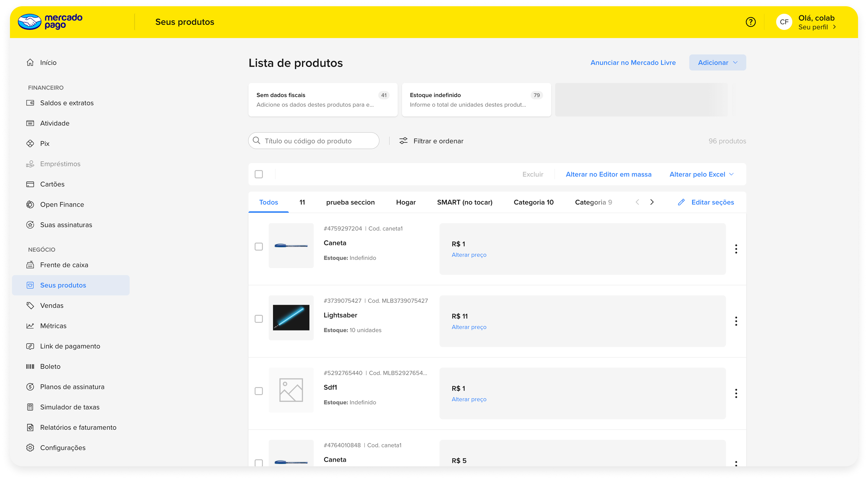Click the Planos de assinatura icon

pyautogui.click(x=30, y=387)
